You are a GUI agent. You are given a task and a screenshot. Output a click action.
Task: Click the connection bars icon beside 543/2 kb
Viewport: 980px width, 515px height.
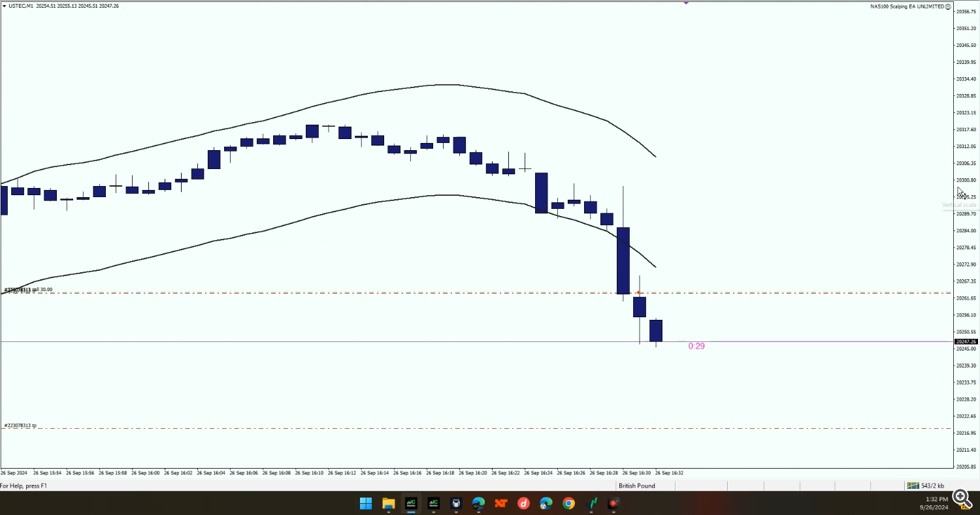913,486
